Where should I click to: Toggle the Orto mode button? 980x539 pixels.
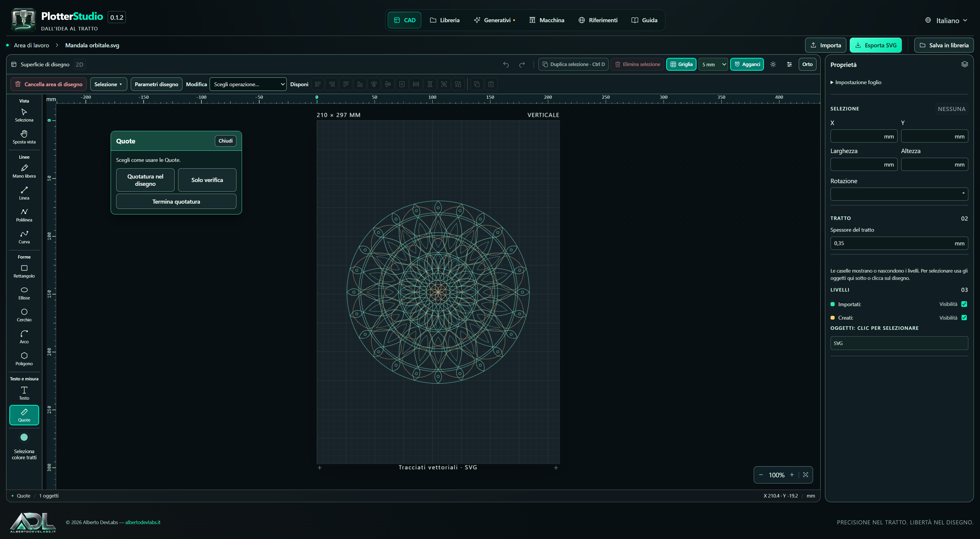[807, 64]
